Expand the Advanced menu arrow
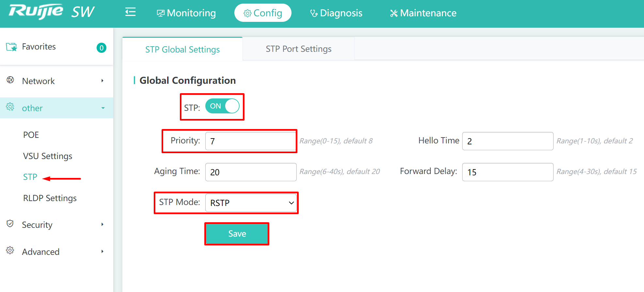This screenshot has height=292, width=644. point(102,251)
